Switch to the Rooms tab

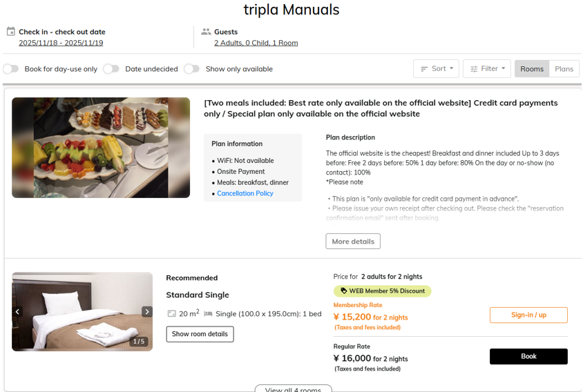(532, 69)
